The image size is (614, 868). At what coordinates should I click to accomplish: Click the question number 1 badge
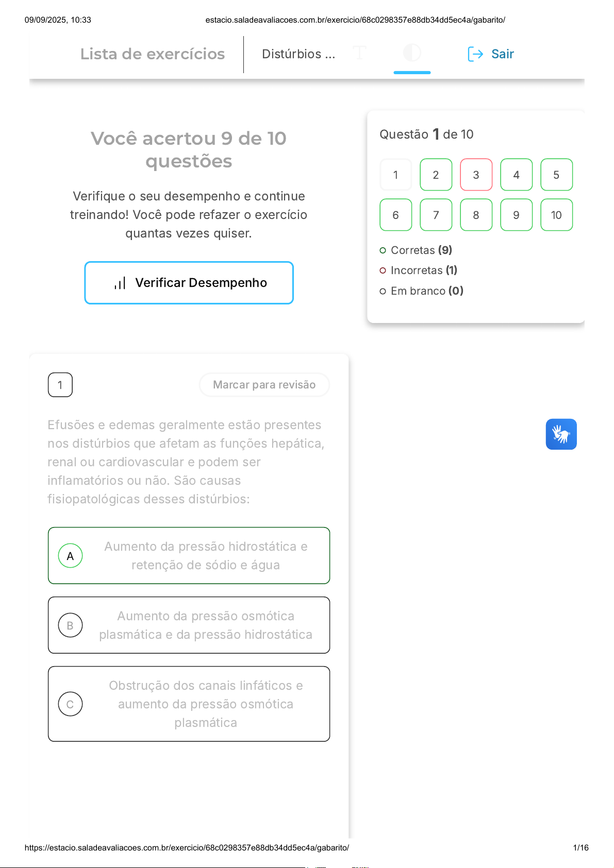point(60,385)
